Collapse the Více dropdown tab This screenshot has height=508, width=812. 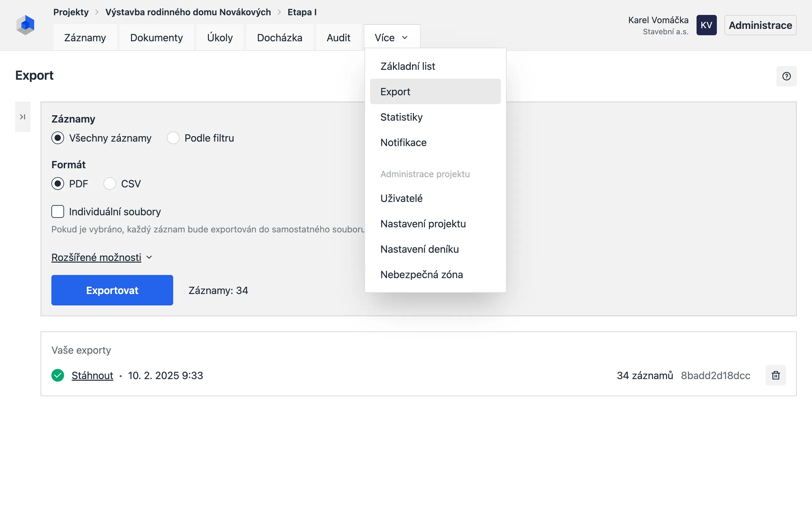392,38
